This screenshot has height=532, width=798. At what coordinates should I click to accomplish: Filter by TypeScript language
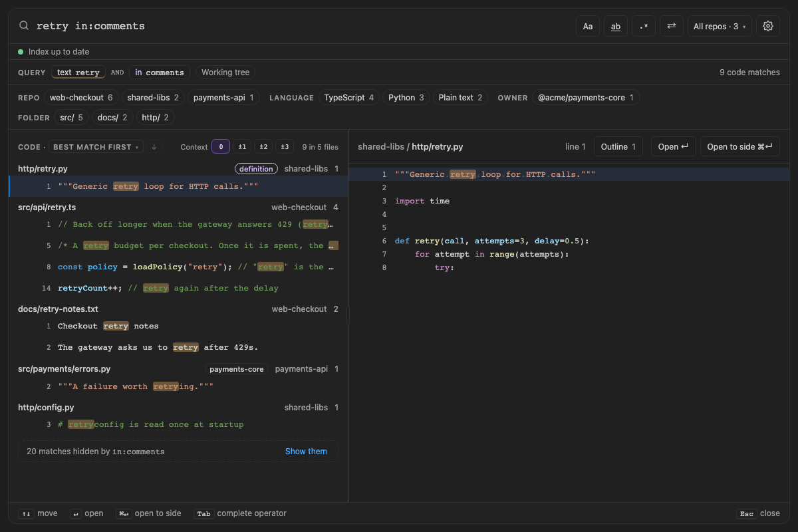(x=349, y=98)
